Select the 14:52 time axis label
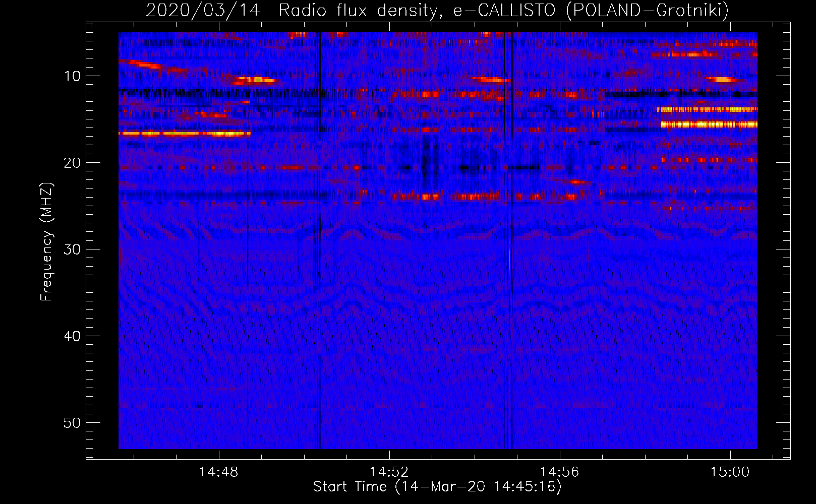816x504 pixels. coord(389,472)
